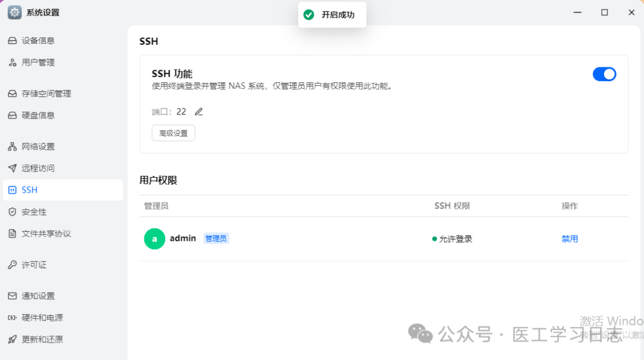Dismiss the 开启成功 notification toast
The height and width of the screenshot is (360, 644).
point(332,14)
